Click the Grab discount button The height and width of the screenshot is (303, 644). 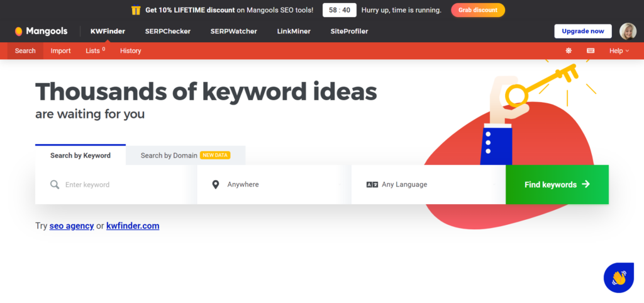(478, 10)
